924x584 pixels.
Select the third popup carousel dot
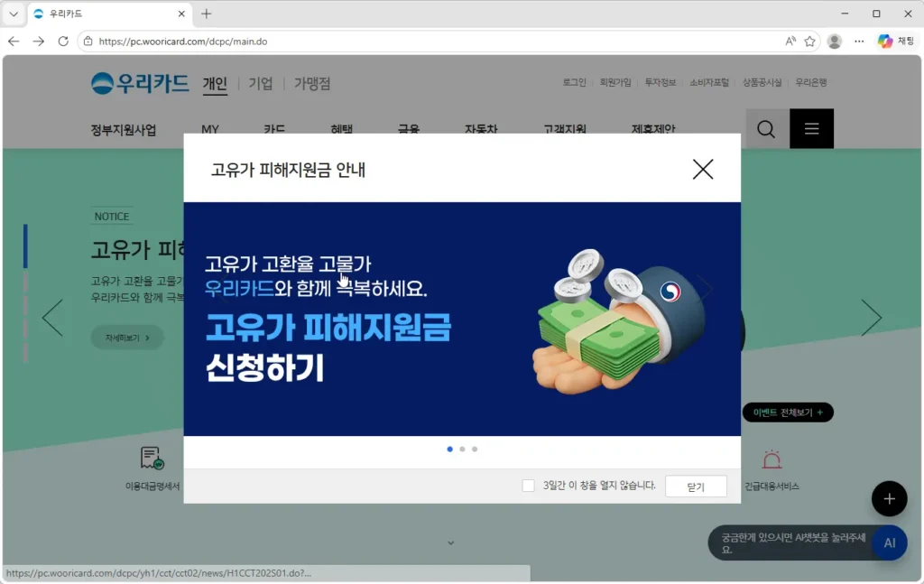coord(475,449)
